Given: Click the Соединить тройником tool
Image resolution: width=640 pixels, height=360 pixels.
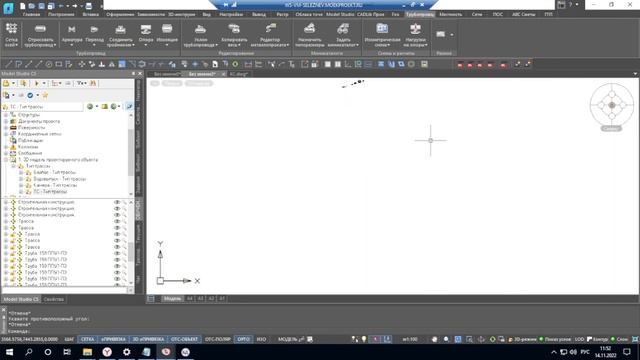Looking at the screenshot, I should tap(121, 34).
